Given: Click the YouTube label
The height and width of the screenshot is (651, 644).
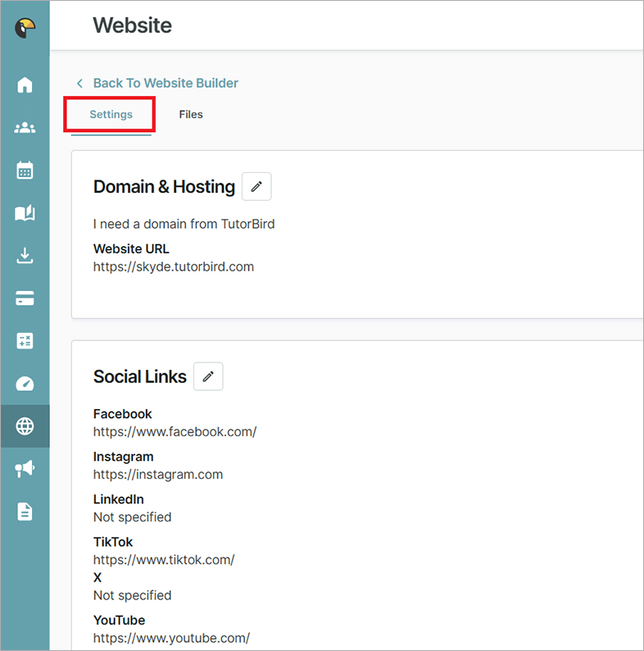Looking at the screenshot, I should [x=119, y=621].
